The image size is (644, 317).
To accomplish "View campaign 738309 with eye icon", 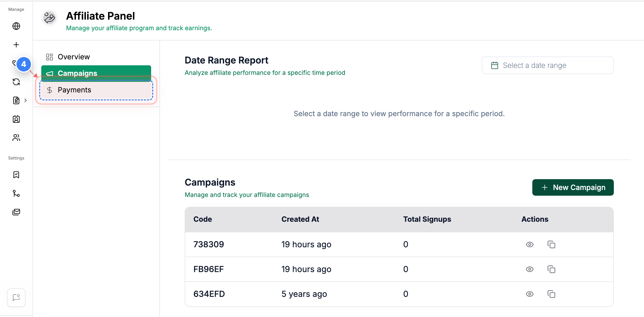I will pos(529,244).
